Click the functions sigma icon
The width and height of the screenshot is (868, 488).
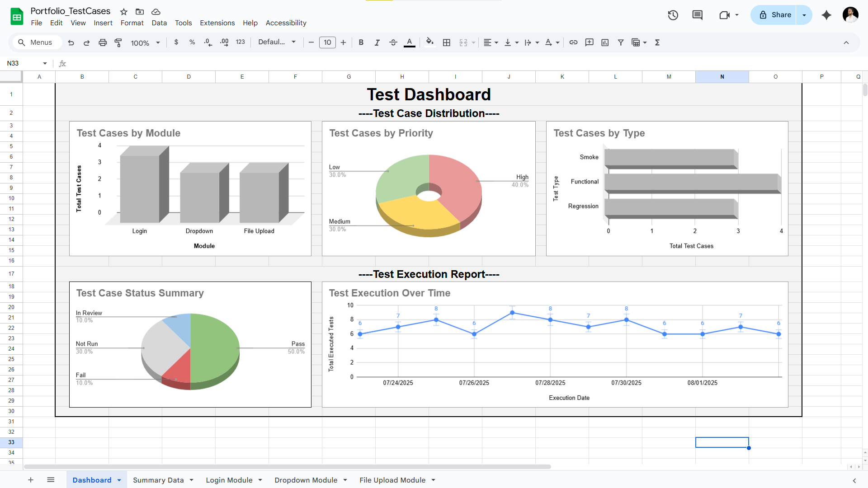pos(657,42)
